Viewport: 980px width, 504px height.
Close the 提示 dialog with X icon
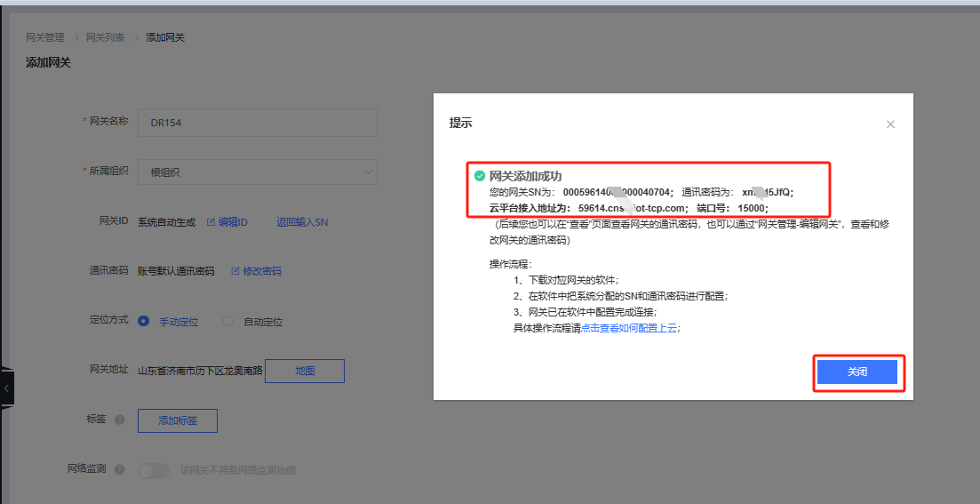coord(890,124)
